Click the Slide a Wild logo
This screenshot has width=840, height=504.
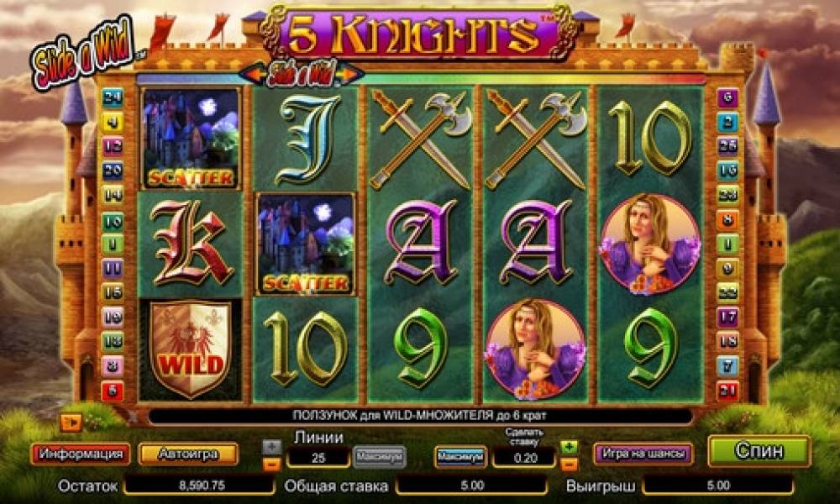point(83,52)
